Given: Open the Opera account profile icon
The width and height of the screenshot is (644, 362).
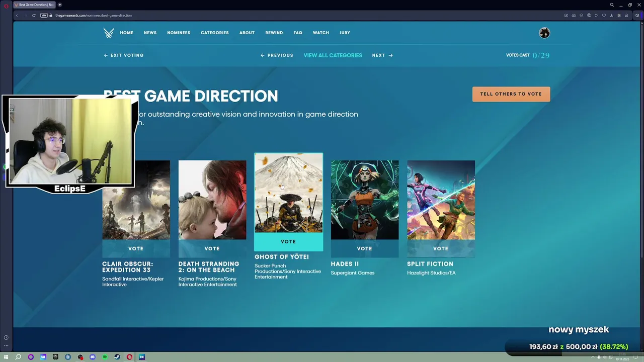Looking at the screenshot, I should tap(626, 16).
